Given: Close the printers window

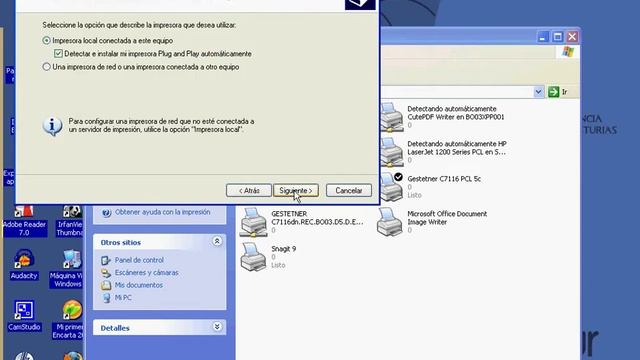Looking at the screenshot, I should coord(572,37).
